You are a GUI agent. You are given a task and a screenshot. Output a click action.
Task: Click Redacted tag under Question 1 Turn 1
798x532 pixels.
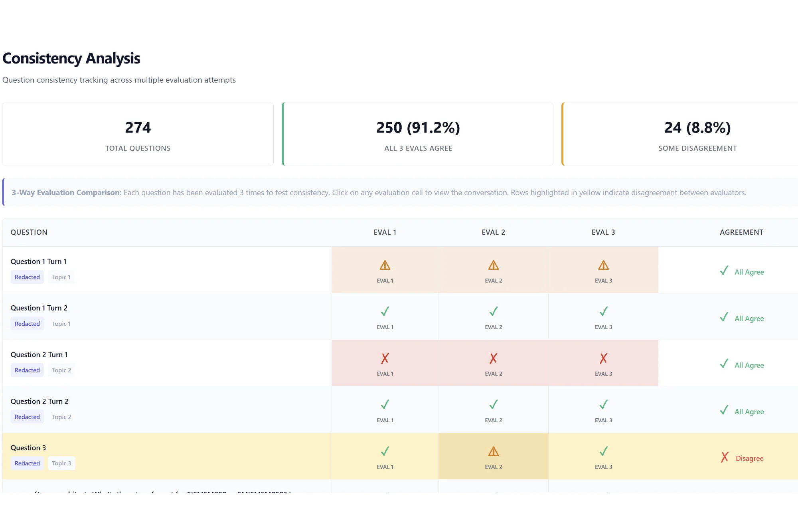(x=27, y=277)
